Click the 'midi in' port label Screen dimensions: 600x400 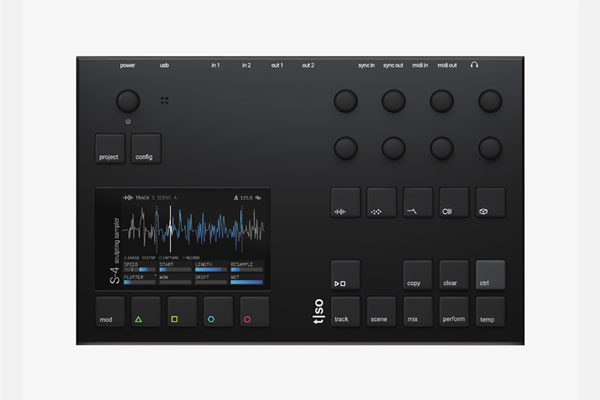click(x=420, y=65)
